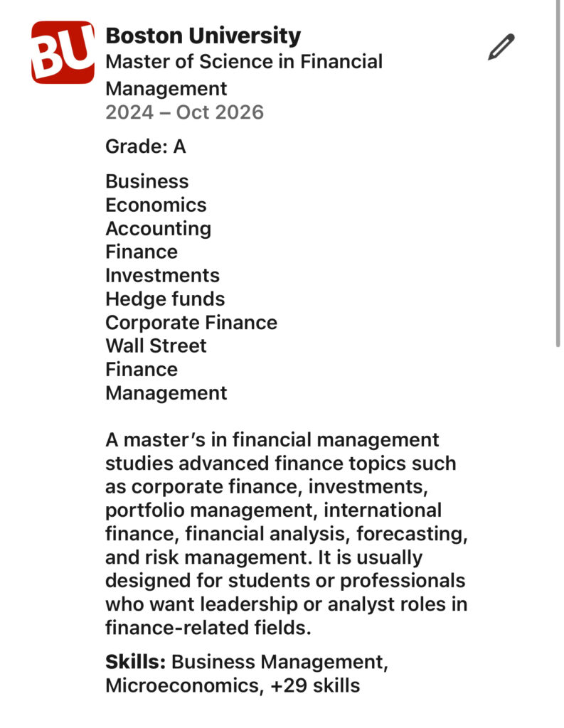The height and width of the screenshot is (728, 564).
Task: Click the Master of Science degree title
Action: tap(244, 75)
